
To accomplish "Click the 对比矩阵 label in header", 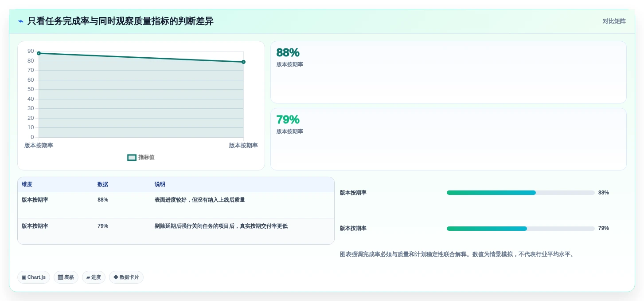I will point(614,21).
